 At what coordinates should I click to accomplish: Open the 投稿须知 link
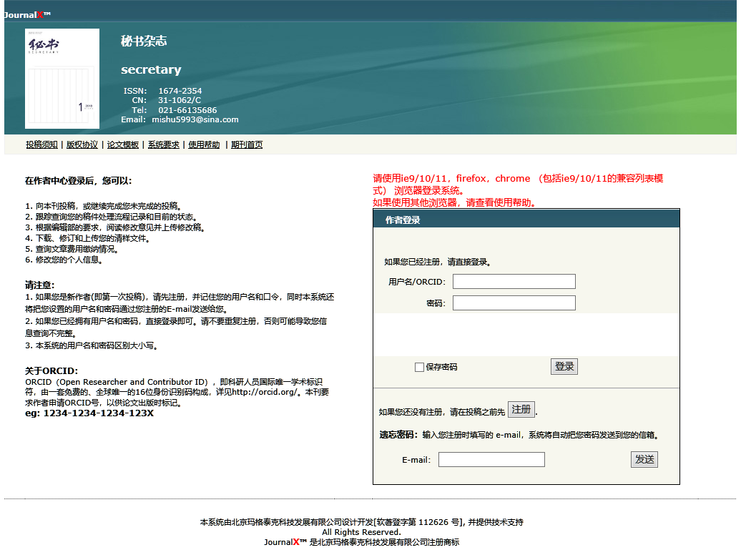[41, 144]
